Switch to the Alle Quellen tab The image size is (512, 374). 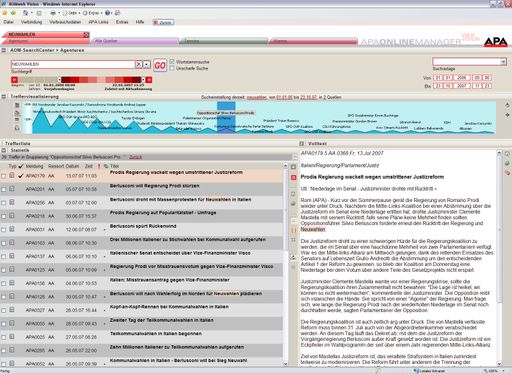click(135, 41)
